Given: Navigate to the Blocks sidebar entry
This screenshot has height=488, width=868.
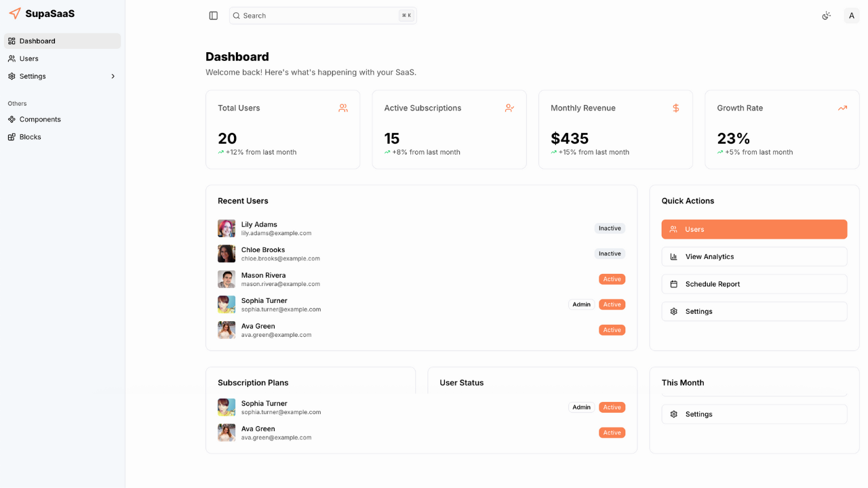Looking at the screenshot, I should tap(30, 137).
